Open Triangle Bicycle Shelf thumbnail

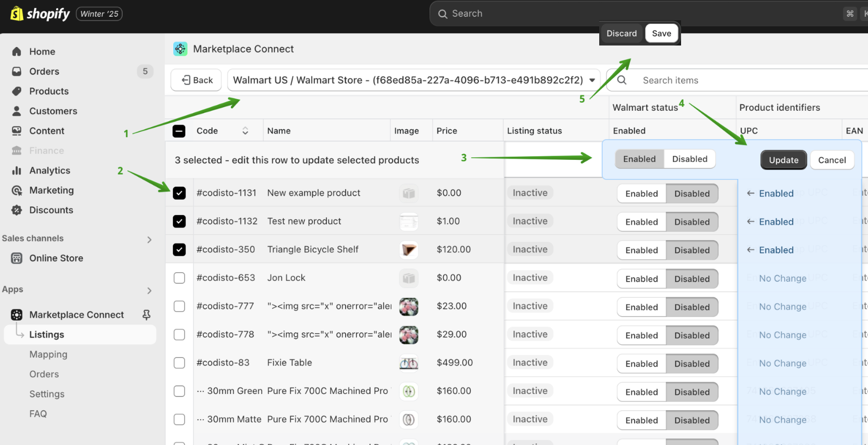[x=409, y=250]
